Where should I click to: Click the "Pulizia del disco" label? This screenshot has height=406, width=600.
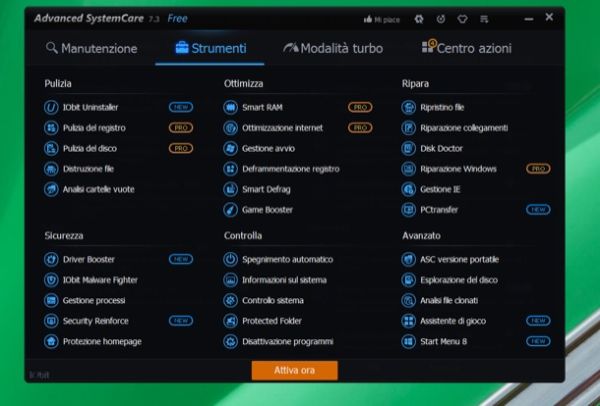[90, 148]
